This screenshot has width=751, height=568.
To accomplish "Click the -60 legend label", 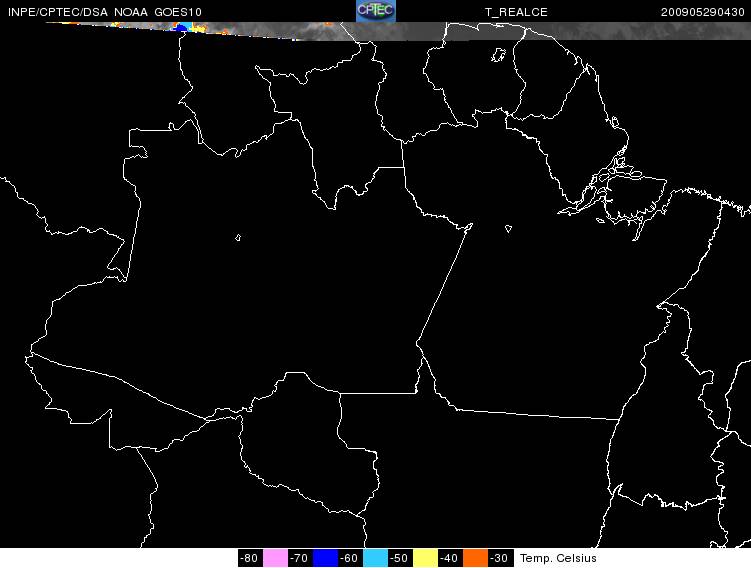I will [350, 558].
